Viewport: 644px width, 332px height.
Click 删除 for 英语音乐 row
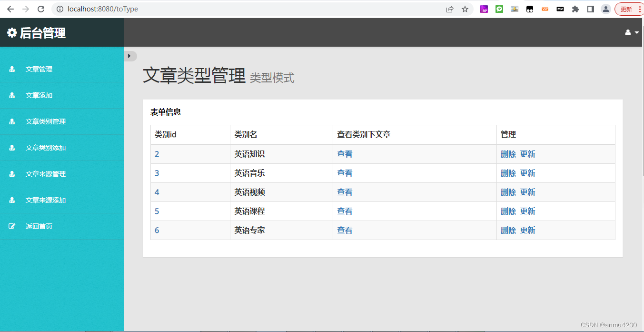point(508,173)
